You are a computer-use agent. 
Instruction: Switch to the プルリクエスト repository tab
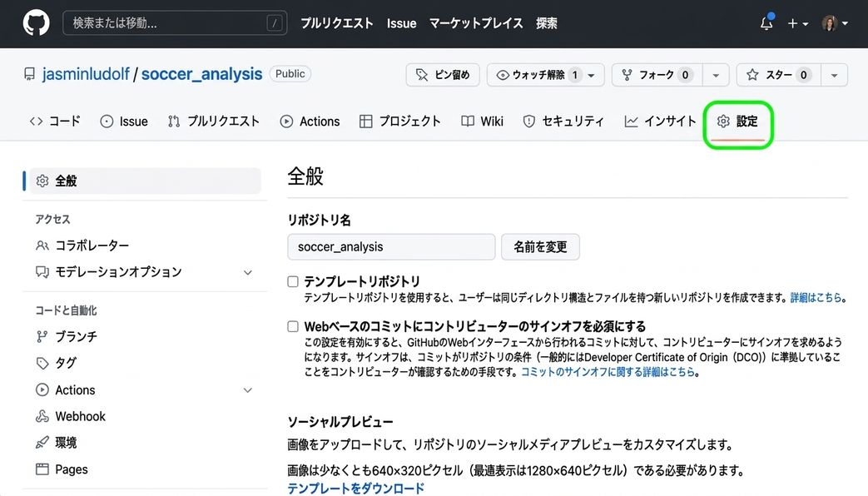point(214,122)
